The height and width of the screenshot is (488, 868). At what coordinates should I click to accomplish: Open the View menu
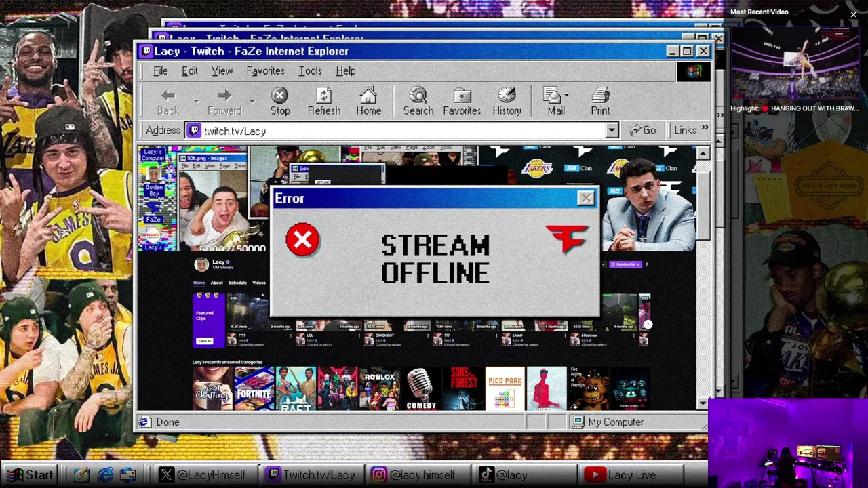click(222, 70)
